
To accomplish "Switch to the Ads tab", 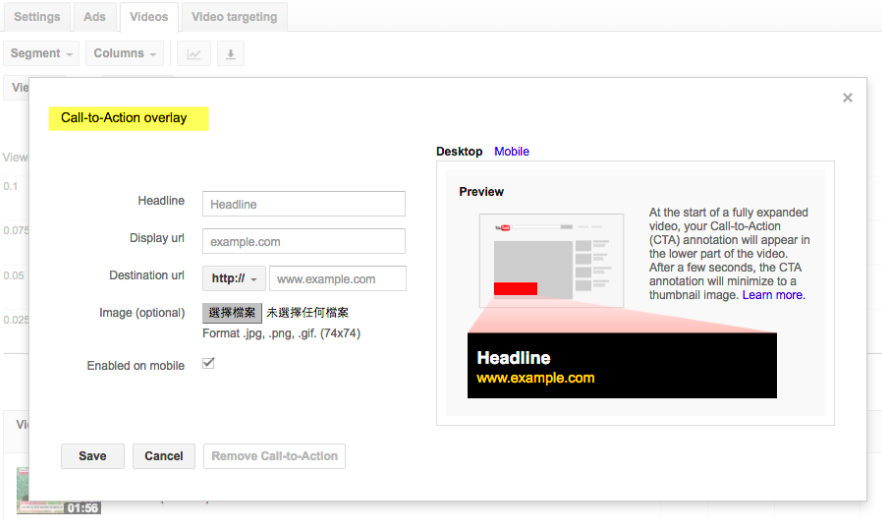I will pyautogui.click(x=94, y=17).
